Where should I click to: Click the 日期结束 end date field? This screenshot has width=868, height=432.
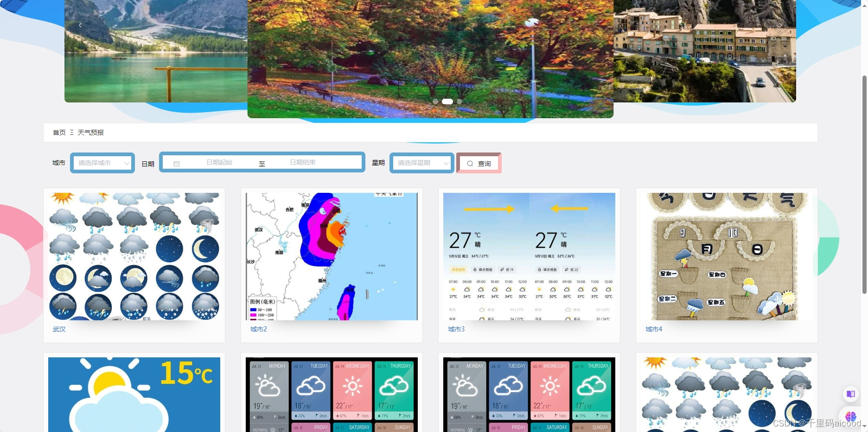303,162
